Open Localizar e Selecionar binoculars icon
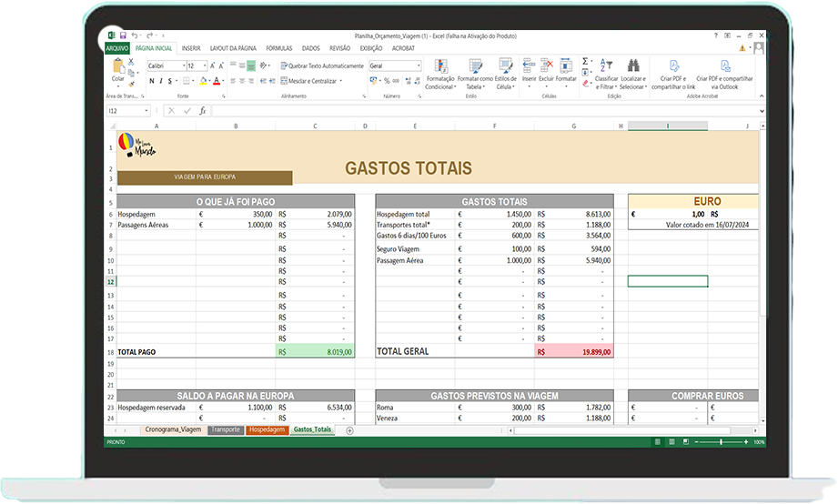838x504 pixels. click(632, 66)
